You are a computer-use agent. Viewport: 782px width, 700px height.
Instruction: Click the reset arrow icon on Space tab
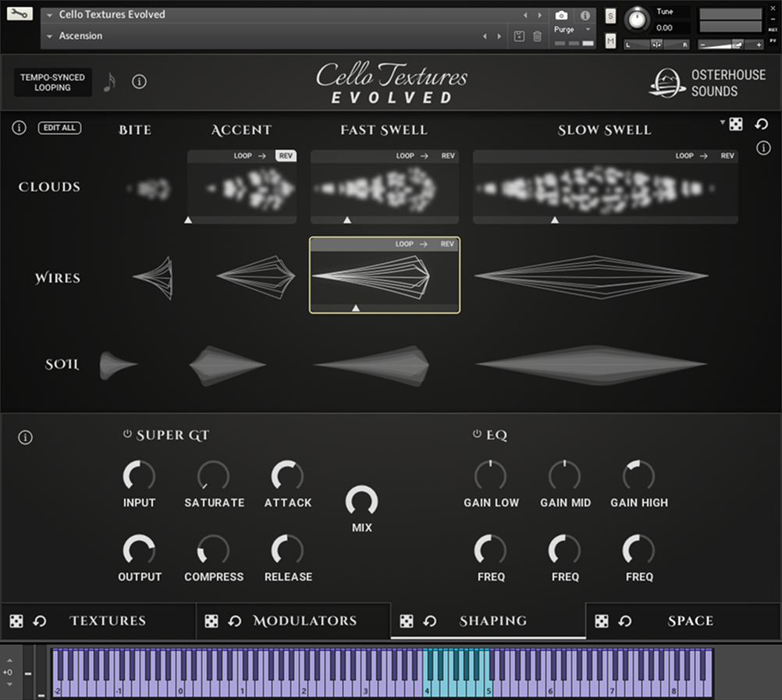click(625, 621)
